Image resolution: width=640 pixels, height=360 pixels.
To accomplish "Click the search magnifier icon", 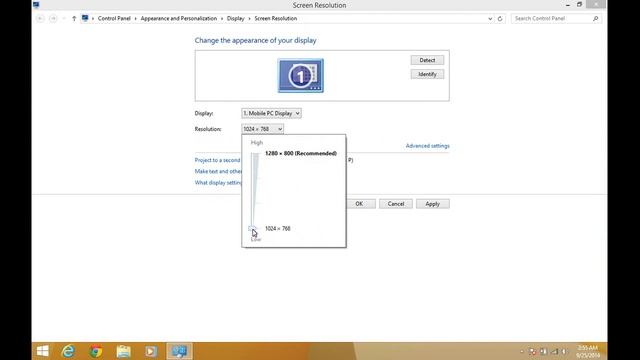I will [596, 18].
